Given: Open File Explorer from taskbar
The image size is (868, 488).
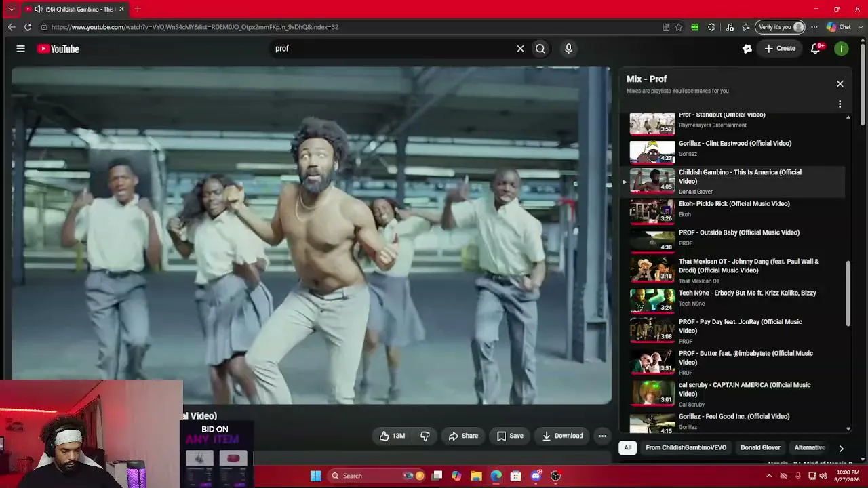Looking at the screenshot, I should point(477,476).
